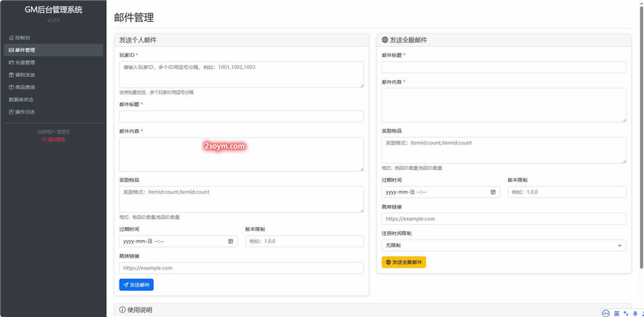Screen dimensions: 644x317
Task: Click server-wide mail 跳转链接 input field
Action: tap(503, 218)
